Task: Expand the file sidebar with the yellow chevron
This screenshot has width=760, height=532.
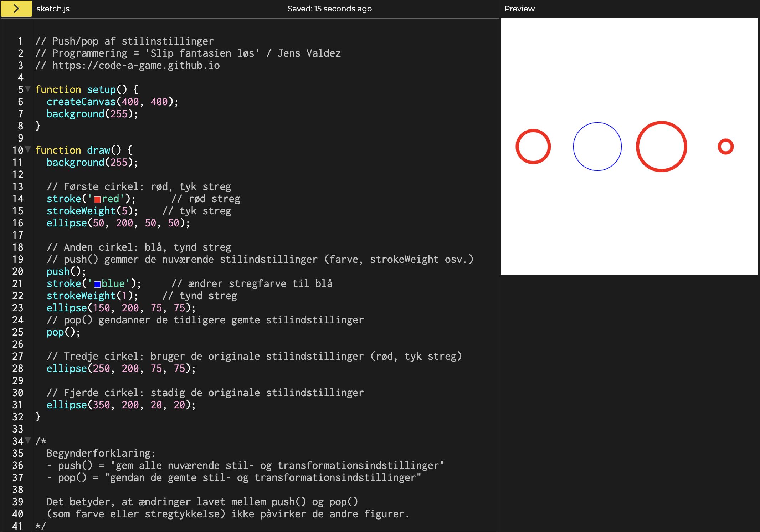Action: click(x=16, y=9)
